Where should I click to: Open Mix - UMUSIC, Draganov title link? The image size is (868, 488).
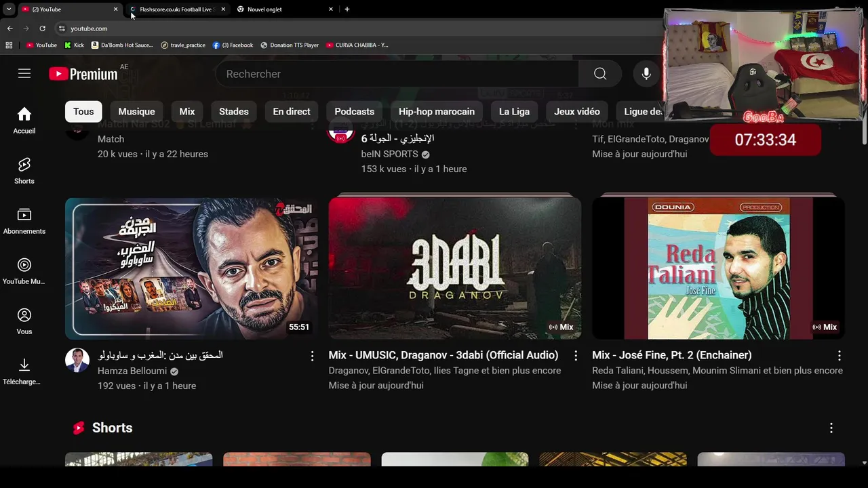(443, 355)
